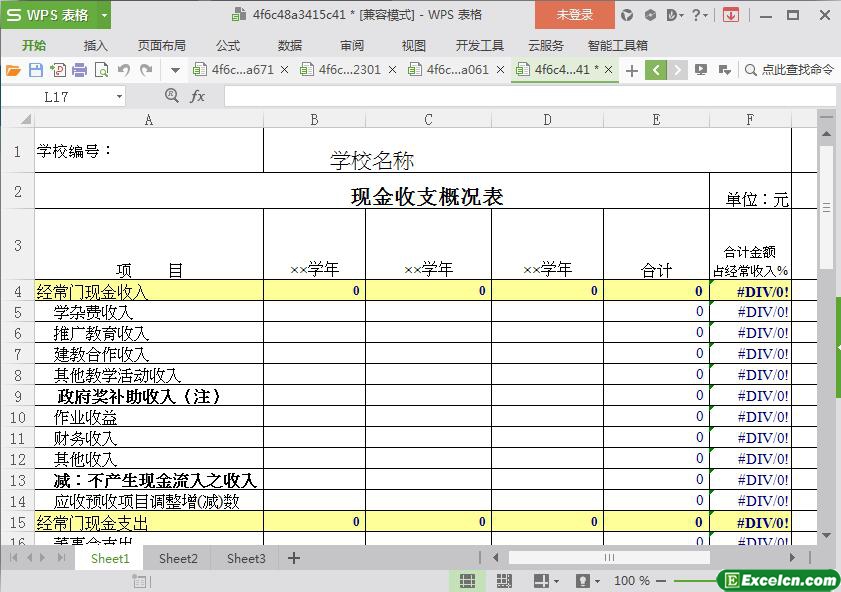Open the reading mode dropdown arrow
This screenshot has height=592, width=841.
[x=556, y=581]
